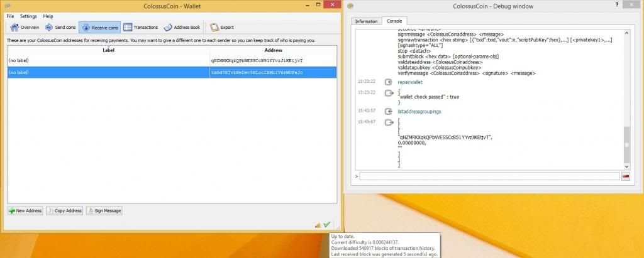Select the Receive coins toolbar button
The image size is (644, 258).
point(100,28)
